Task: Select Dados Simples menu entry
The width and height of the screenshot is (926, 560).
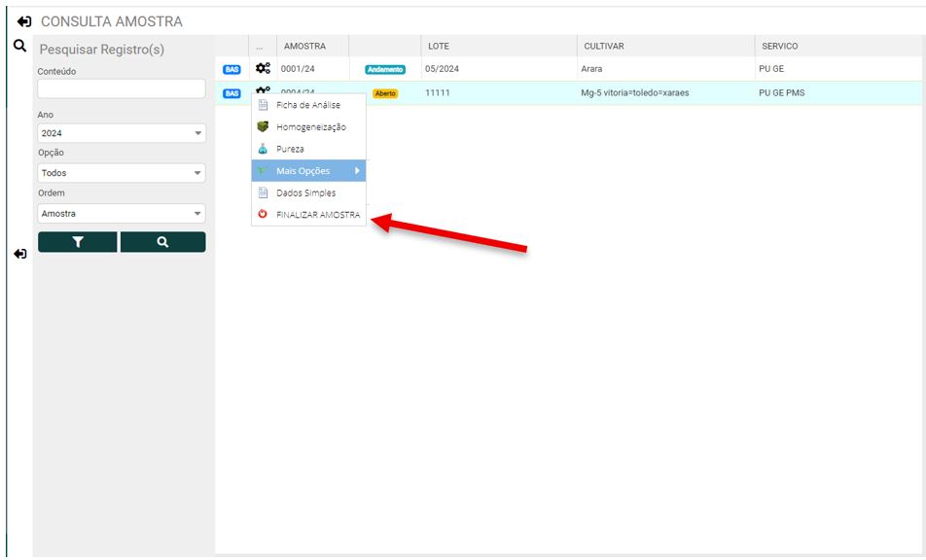Action: (x=305, y=192)
